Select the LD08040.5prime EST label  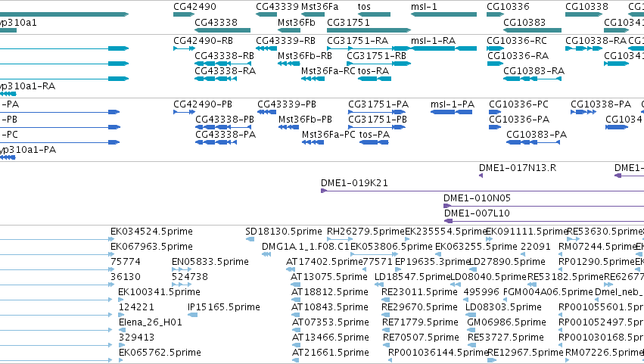tap(488, 277)
